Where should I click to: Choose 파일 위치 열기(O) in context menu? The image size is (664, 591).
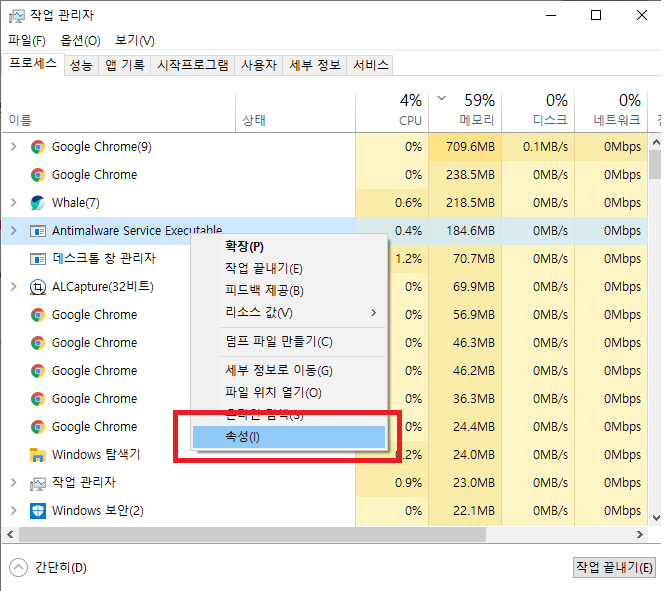point(289,392)
